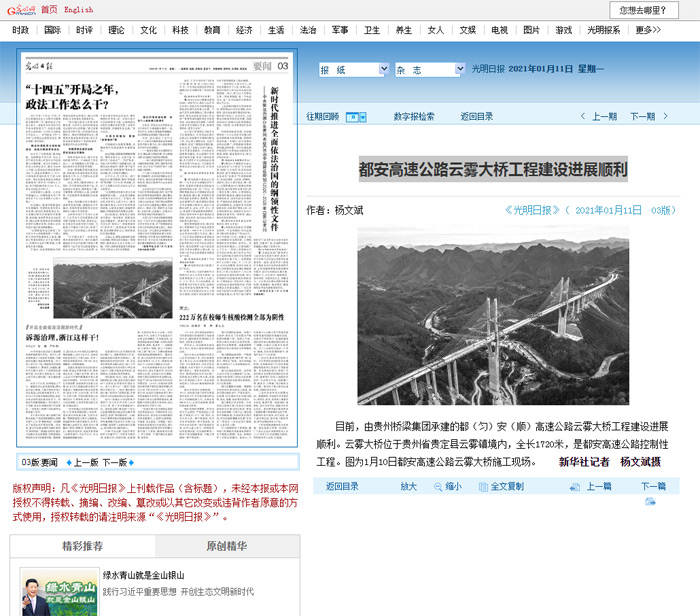Click 返回目录 in the top toolbar
The width and height of the screenshot is (700, 616).
point(477,117)
